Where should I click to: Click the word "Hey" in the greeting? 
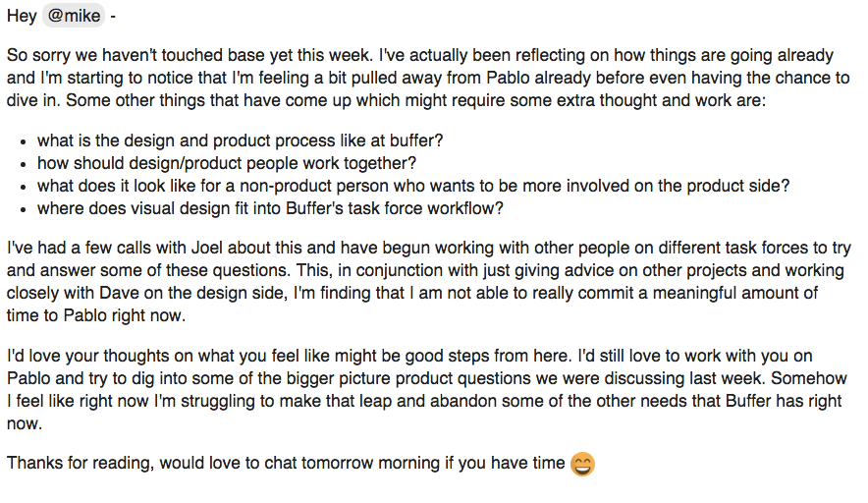pyautogui.click(x=23, y=16)
